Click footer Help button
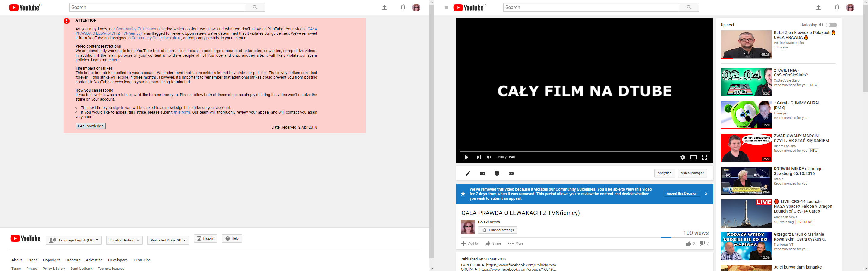This screenshot has width=868, height=271. (x=232, y=239)
